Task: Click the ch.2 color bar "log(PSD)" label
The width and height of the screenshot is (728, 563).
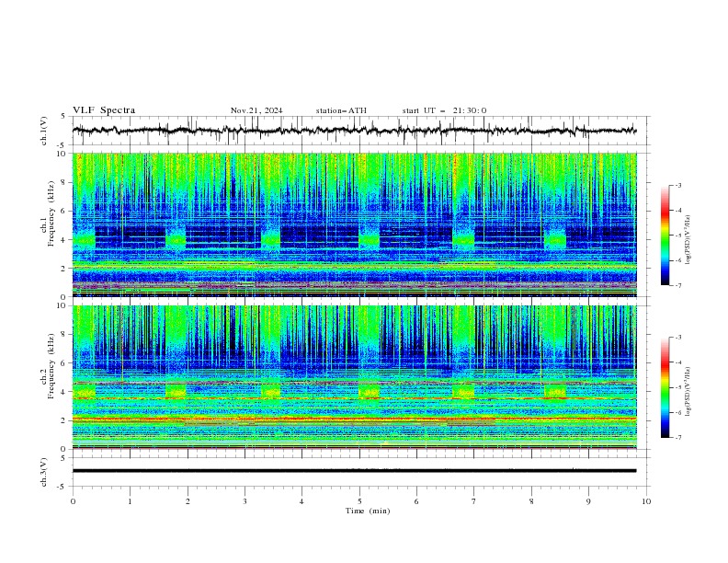Action: coord(688,392)
